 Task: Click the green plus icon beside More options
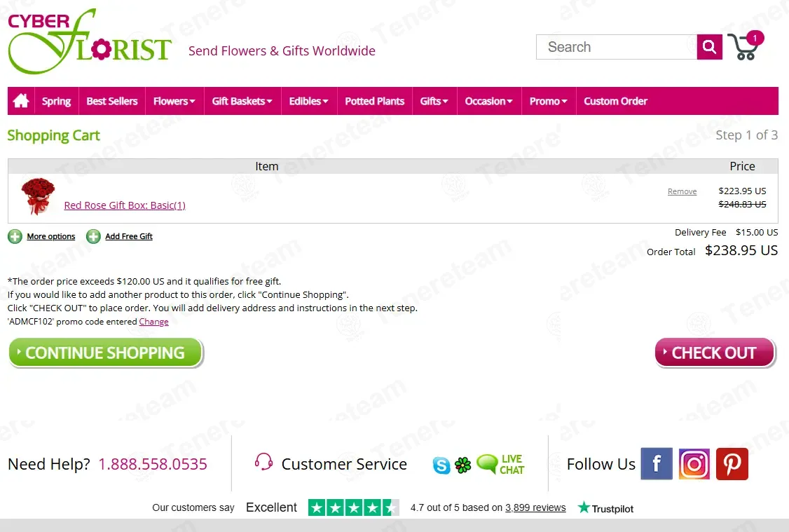tap(15, 236)
